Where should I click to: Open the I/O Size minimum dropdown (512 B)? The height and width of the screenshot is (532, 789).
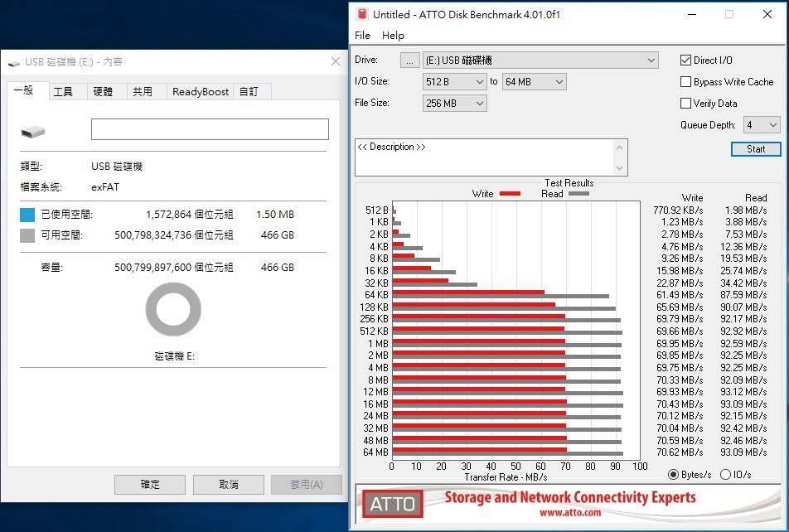click(454, 81)
